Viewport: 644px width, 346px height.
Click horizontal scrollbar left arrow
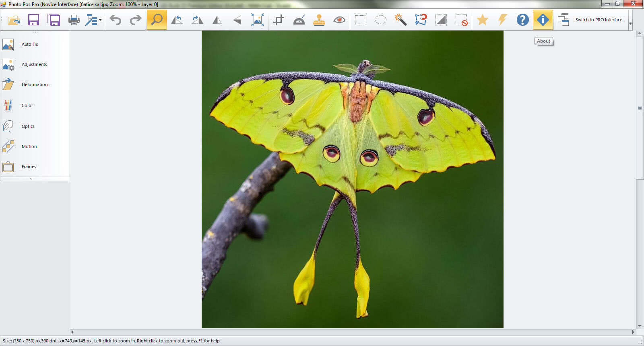[x=72, y=332]
